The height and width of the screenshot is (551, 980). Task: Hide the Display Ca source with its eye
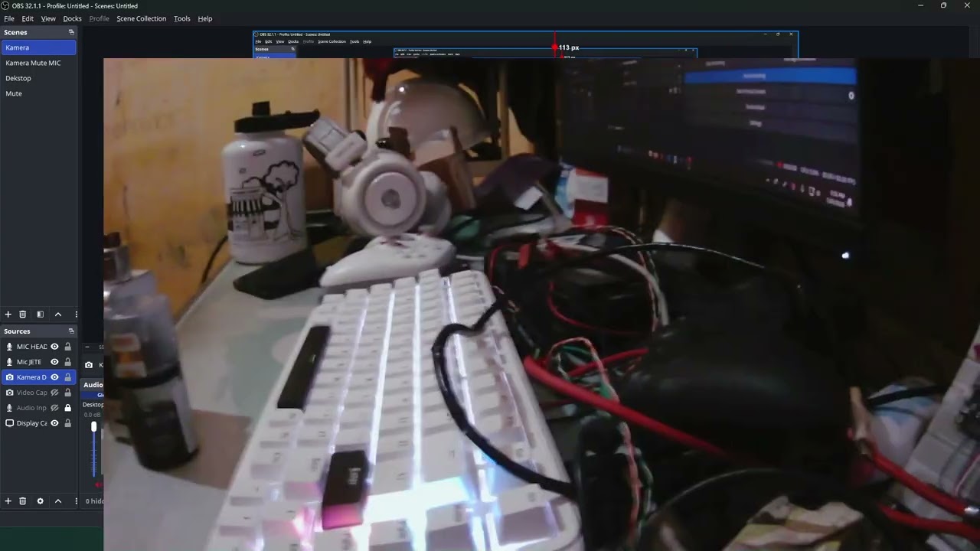[x=54, y=423]
